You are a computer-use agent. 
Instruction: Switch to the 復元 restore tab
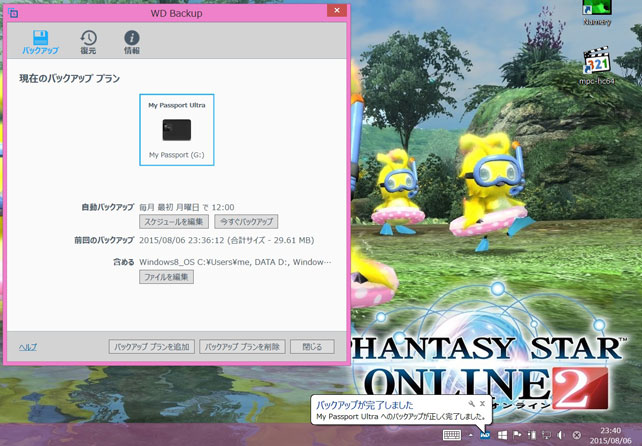click(88, 43)
